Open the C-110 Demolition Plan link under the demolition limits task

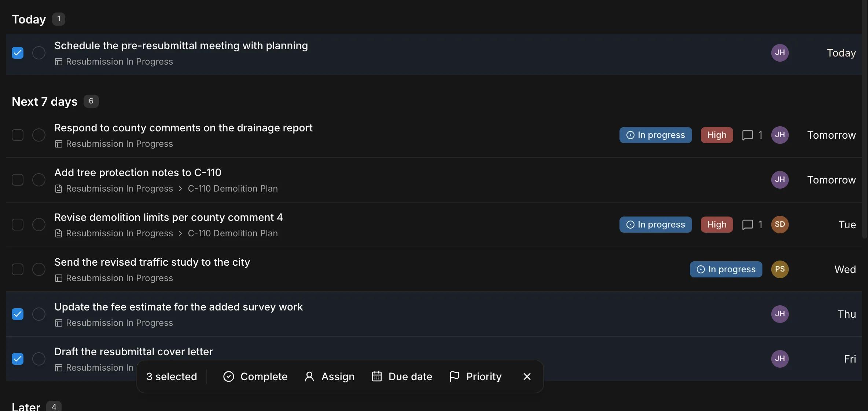tap(233, 233)
